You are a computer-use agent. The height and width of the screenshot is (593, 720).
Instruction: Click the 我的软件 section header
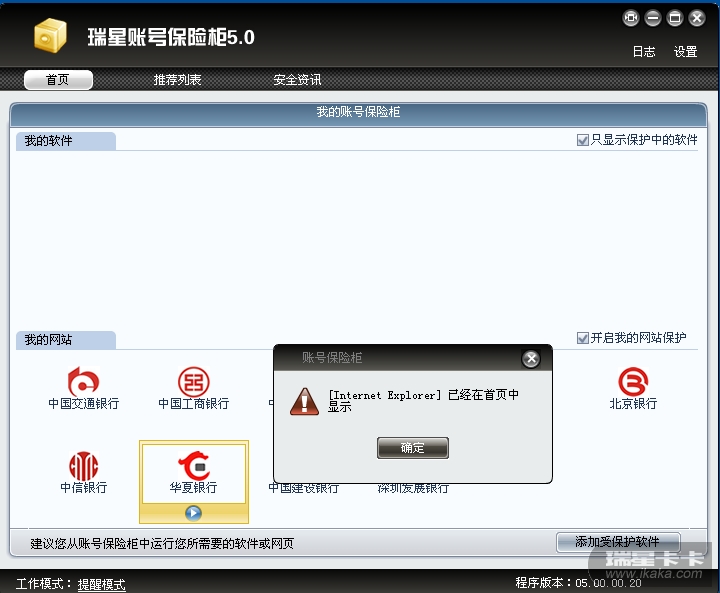point(66,141)
